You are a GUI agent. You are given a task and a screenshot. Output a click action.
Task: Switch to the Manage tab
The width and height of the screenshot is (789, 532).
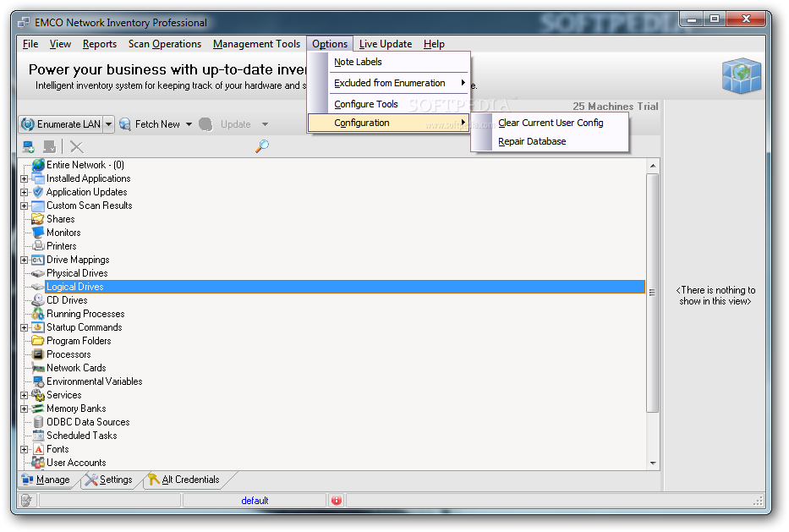click(46, 480)
